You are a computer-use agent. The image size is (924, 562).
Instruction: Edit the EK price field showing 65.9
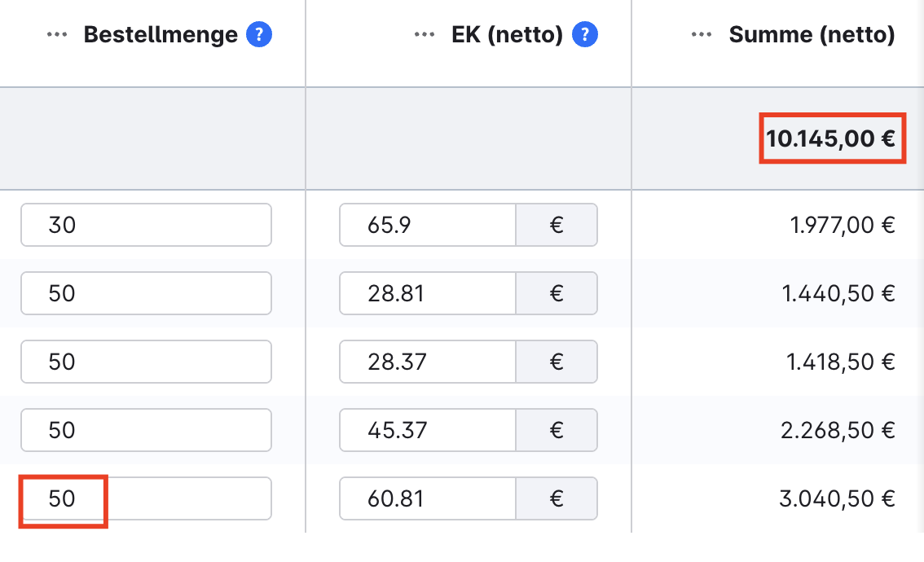427,225
